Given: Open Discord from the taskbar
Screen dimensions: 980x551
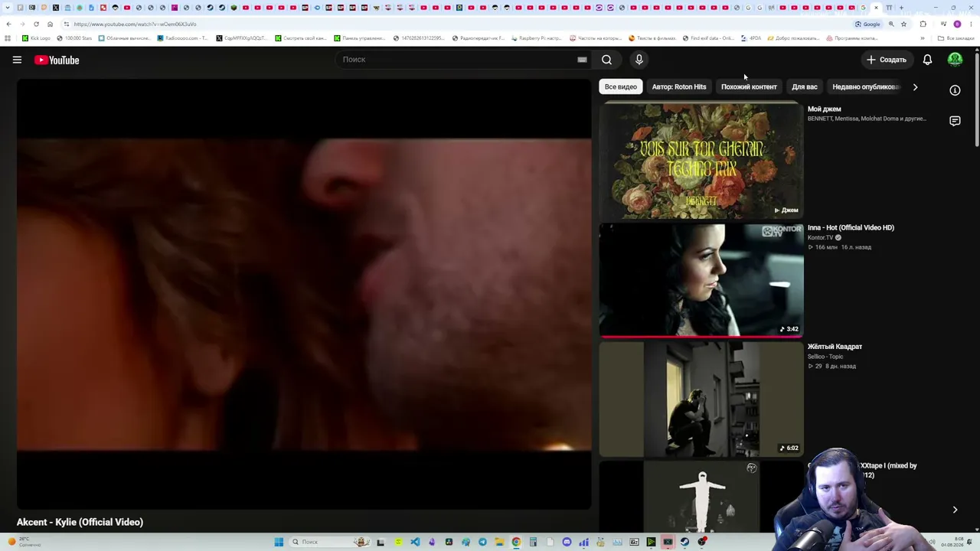Looking at the screenshot, I should tap(567, 542).
